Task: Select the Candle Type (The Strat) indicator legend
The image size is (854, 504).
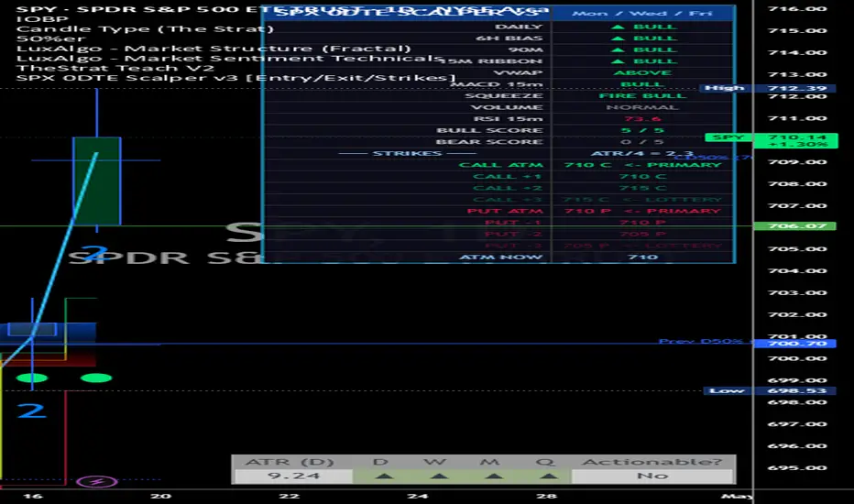Action: tap(145, 29)
